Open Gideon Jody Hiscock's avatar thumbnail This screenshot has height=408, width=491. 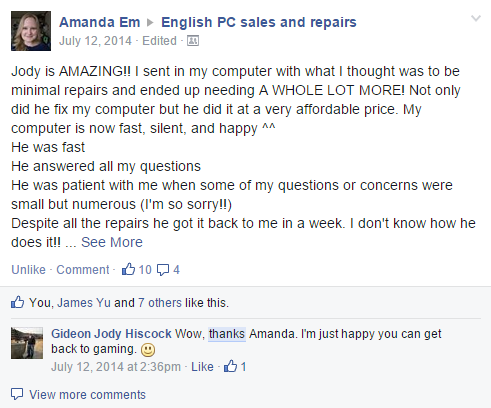tap(27, 343)
